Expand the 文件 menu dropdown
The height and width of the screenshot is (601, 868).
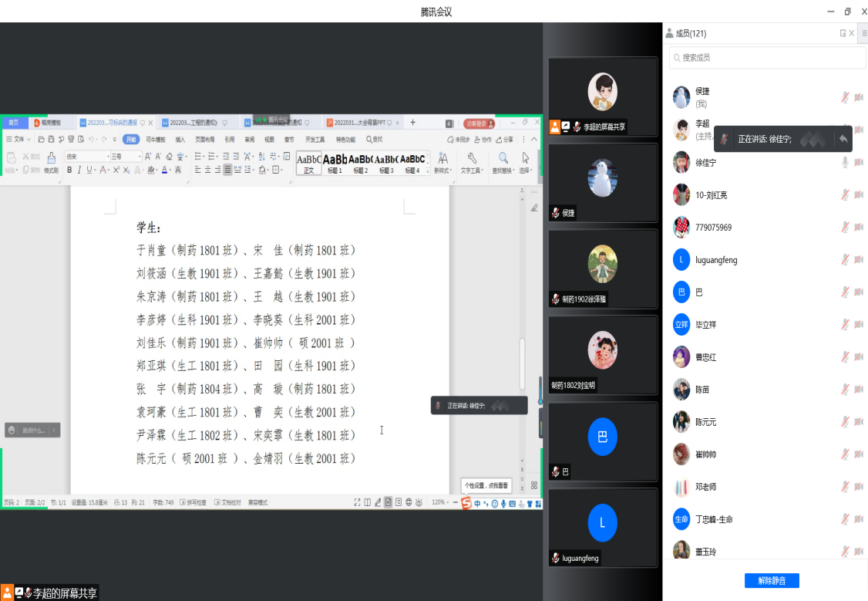pyautogui.click(x=19, y=140)
